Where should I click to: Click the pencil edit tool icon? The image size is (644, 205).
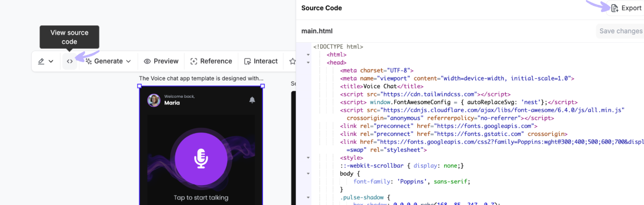coord(41,62)
